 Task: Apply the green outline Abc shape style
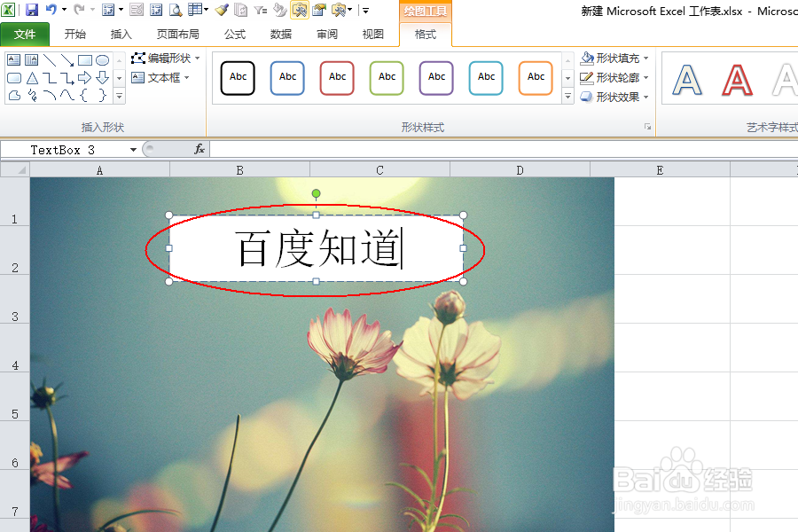387,78
